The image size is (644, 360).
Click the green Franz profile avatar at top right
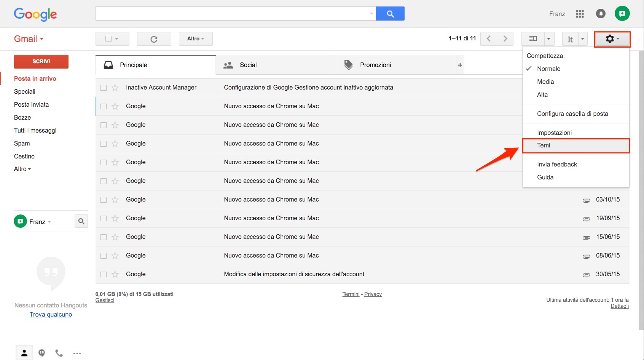coord(622,14)
